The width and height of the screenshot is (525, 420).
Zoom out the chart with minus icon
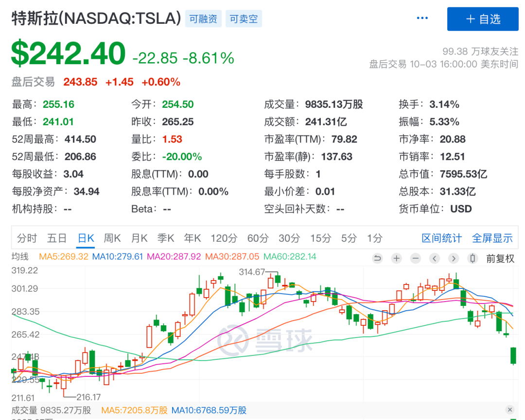[415, 258]
